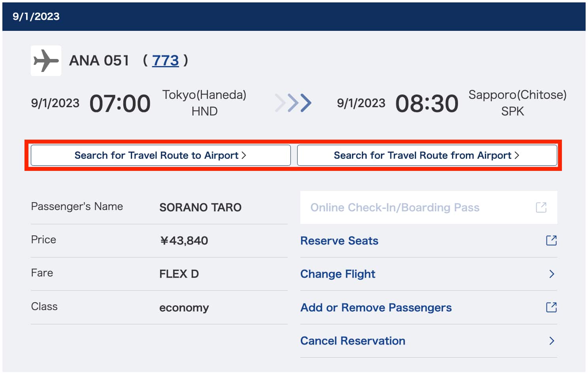Click the 07:00 departure time

(x=120, y=104)
